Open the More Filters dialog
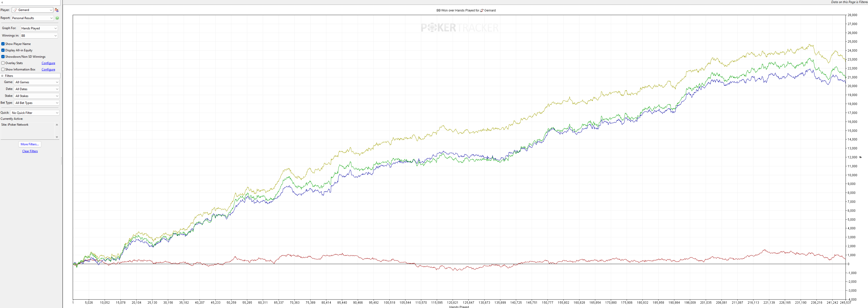868x308 pixels. pyautogui.click(x=30, y=144)
